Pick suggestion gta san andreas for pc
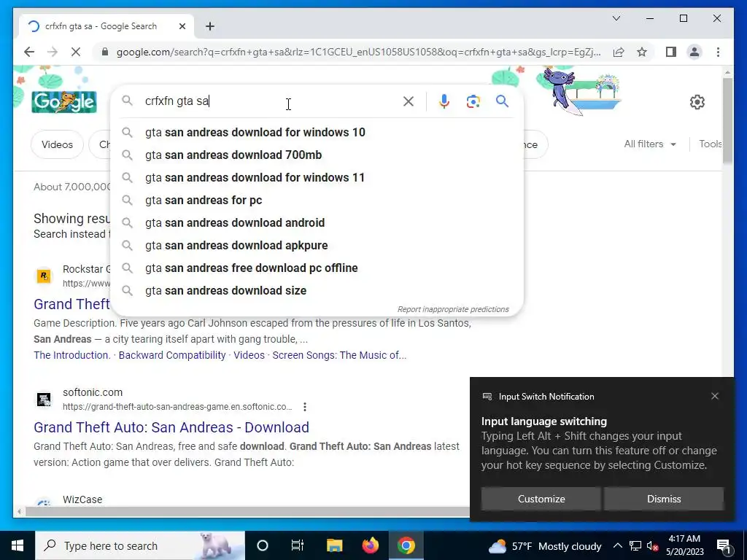Screen dimensions: 747x560 317,200
